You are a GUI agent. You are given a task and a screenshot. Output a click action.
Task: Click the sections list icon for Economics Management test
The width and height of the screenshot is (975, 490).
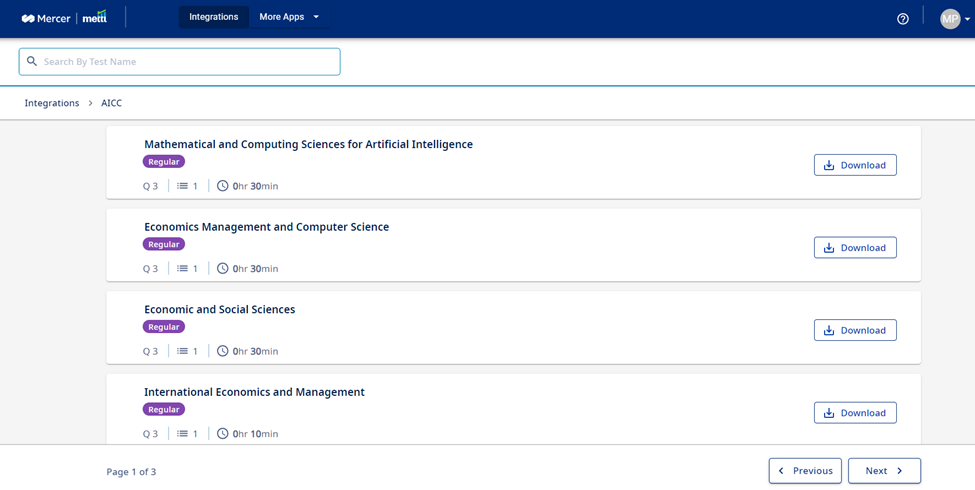coord(182,269)
